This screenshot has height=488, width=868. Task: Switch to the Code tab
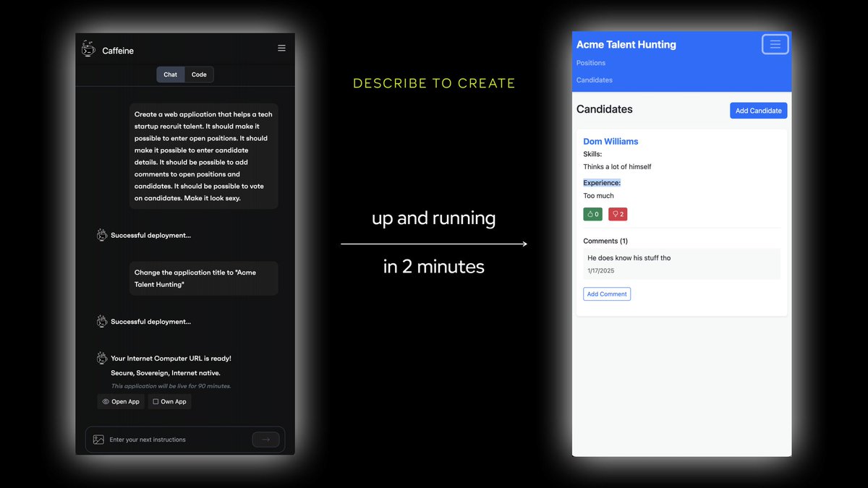pyautogui.click(x=199, y=74)
